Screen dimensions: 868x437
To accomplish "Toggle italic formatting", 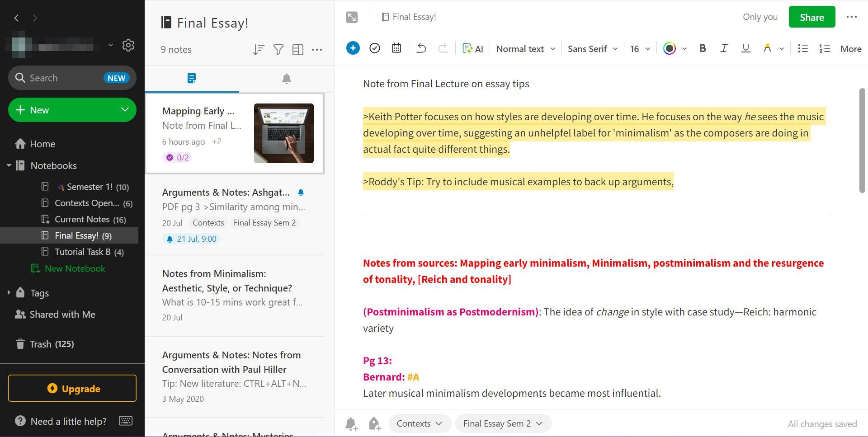I will 724,48.
